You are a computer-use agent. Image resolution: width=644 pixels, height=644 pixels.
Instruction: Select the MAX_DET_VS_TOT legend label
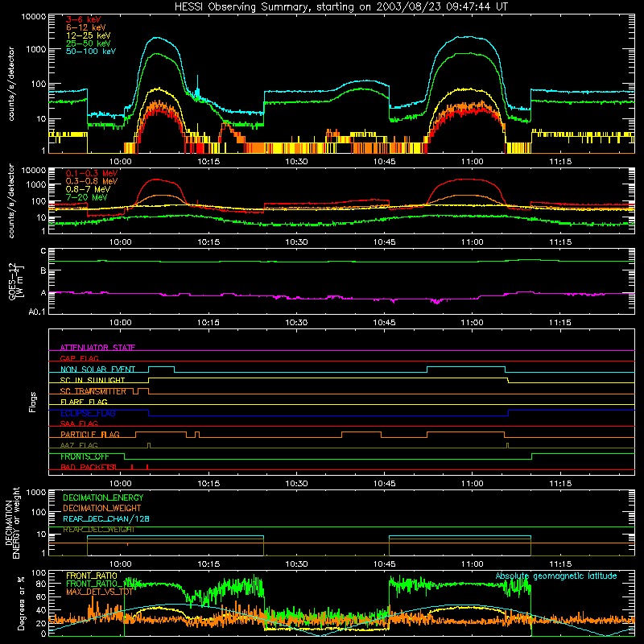pos(99,592)
